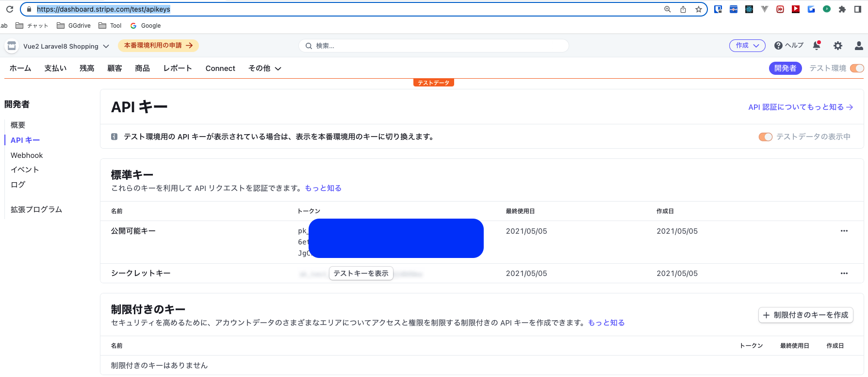Click the テストデータ orange badge

point(434,83)
